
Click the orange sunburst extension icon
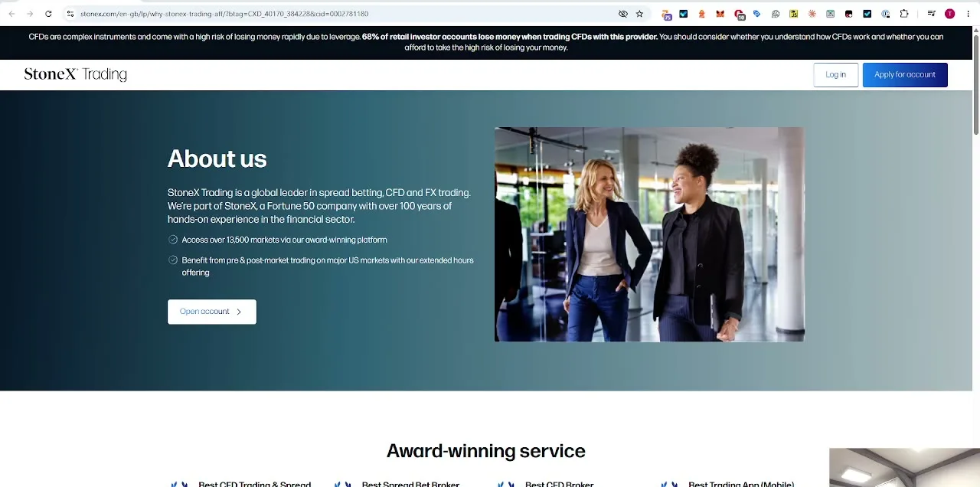click(x=812, y=14)
